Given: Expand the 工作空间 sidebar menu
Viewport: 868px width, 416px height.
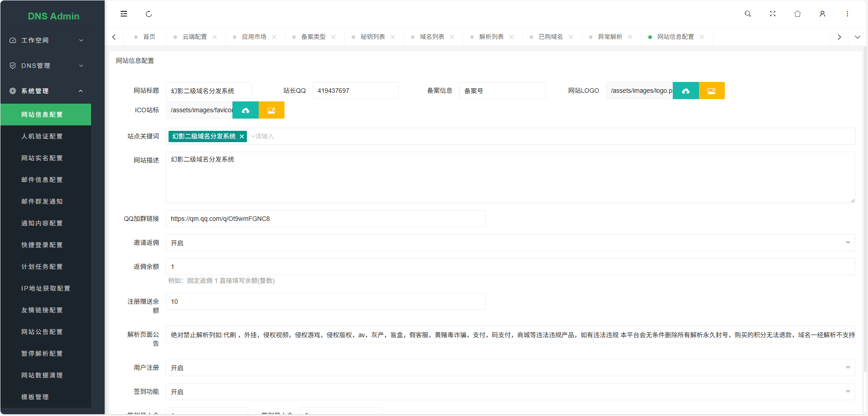Looking at the screenshot, I should [x=46, y=40].
